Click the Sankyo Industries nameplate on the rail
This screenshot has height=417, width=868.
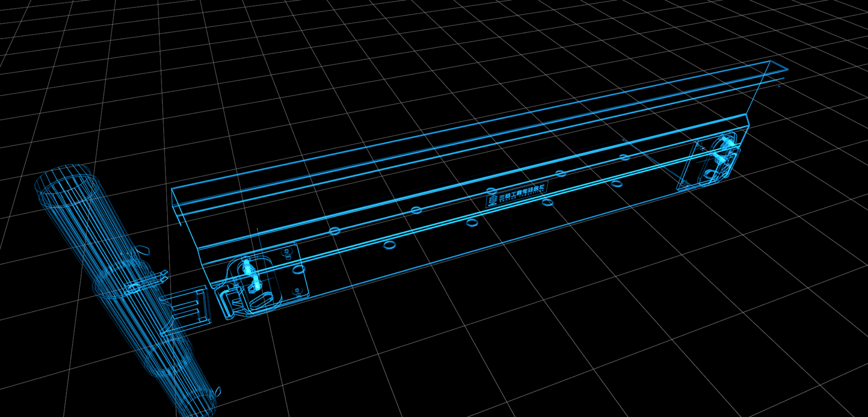pyautogui.click(x=517, y=194)
